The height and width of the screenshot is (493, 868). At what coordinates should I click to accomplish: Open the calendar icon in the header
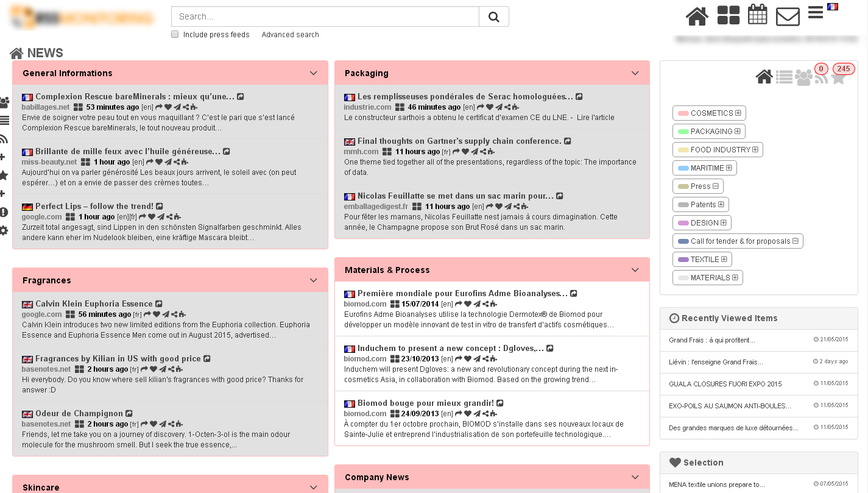coord(757,15)
